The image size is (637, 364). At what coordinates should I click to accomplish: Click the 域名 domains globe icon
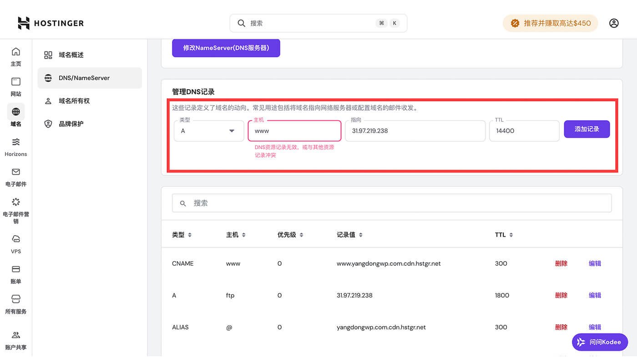[15, 111]
